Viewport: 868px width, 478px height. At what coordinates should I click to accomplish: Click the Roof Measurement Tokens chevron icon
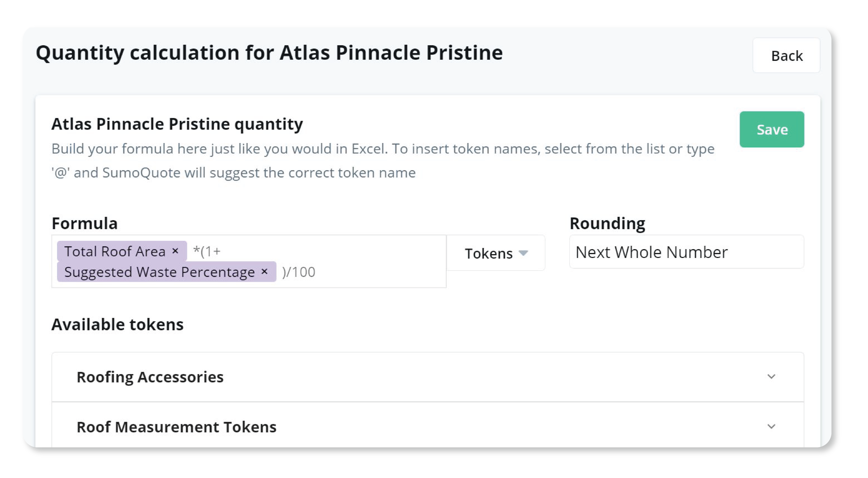[x=771, y=426]
